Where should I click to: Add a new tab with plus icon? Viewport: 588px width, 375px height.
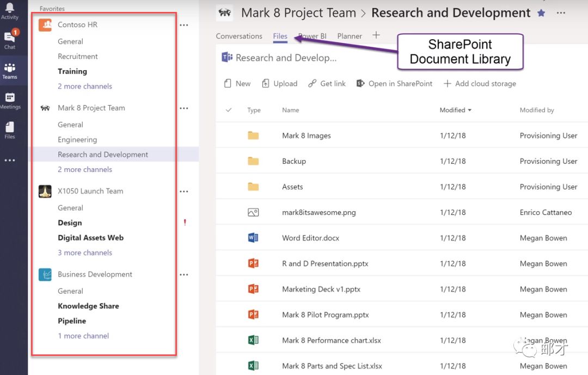(376, 35)
